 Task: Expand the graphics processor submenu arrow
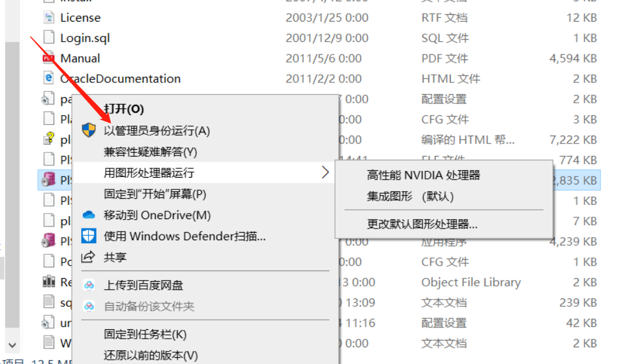click(x=325, y=173)
